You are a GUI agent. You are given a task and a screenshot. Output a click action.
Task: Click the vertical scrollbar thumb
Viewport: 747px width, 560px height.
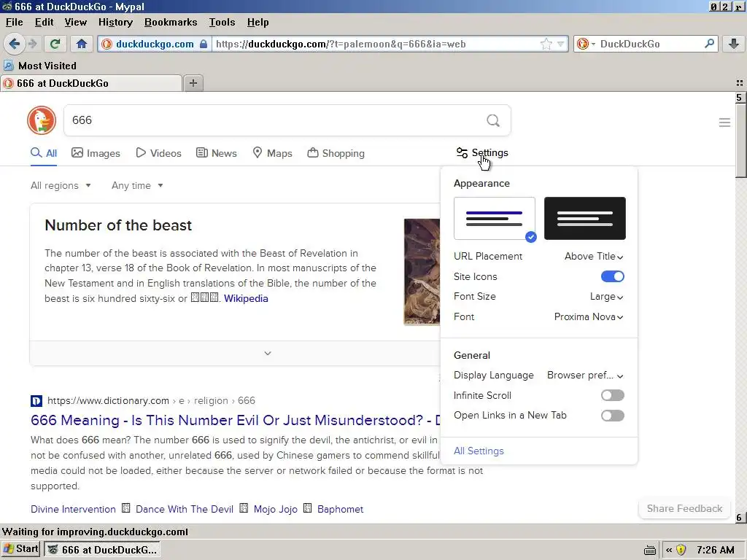pos(740,141)
